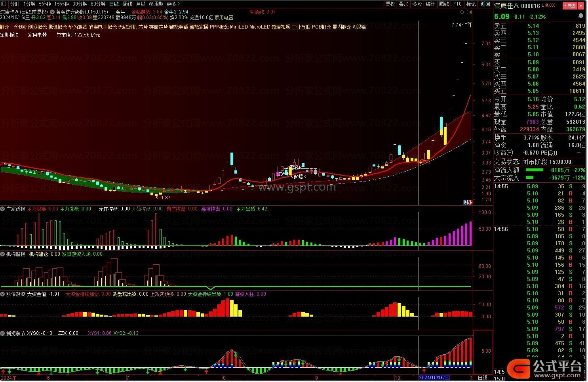Open the 无线耳机 concept link
The image size is (588, 382).
[128, 27]
